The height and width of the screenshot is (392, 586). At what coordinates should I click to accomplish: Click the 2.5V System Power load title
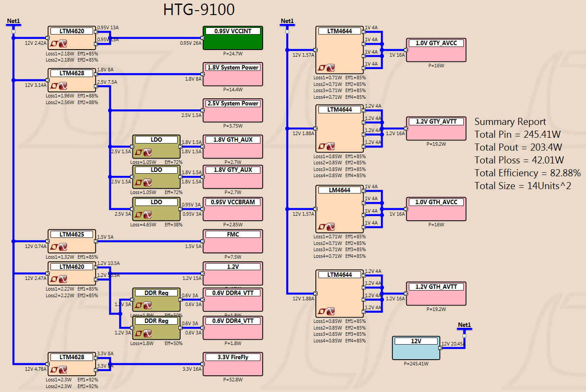coord(233,103)
